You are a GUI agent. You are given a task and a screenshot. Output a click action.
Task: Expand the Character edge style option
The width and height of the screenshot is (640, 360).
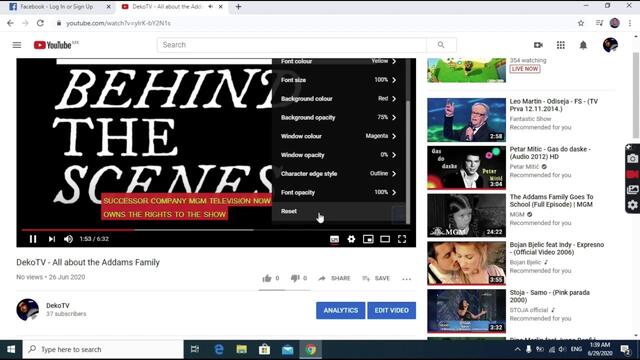[339, 174]
